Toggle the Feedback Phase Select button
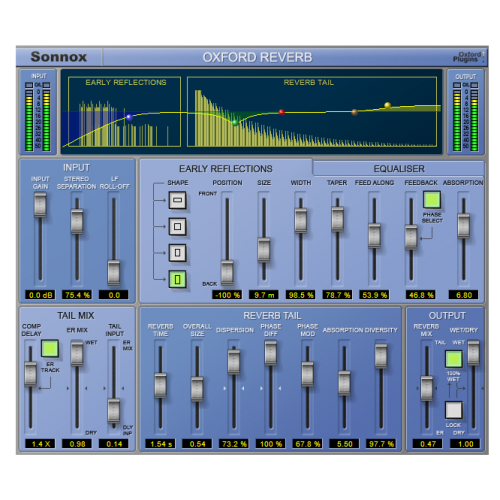Image resolution: width=500 pixels, height=500 pixels. coord(432,200)
